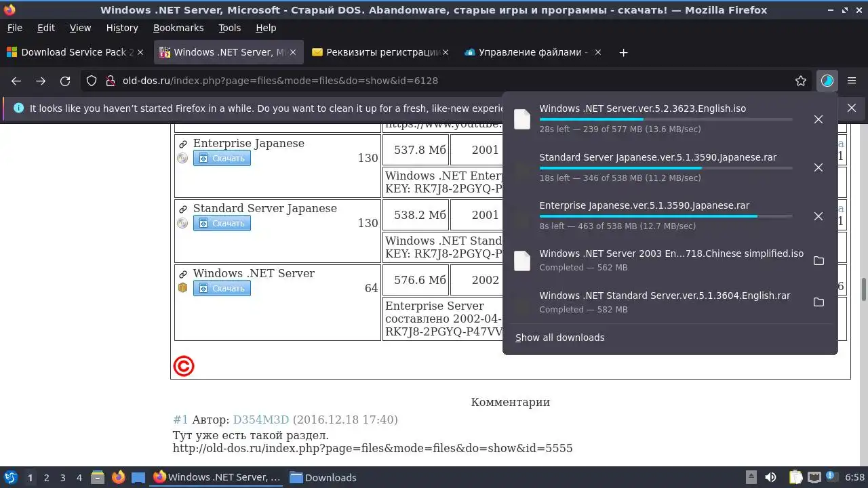Click the permalink icon beside Standard Server Japanese
This screenshot has width=868, height=488.
tap(183, 209)
